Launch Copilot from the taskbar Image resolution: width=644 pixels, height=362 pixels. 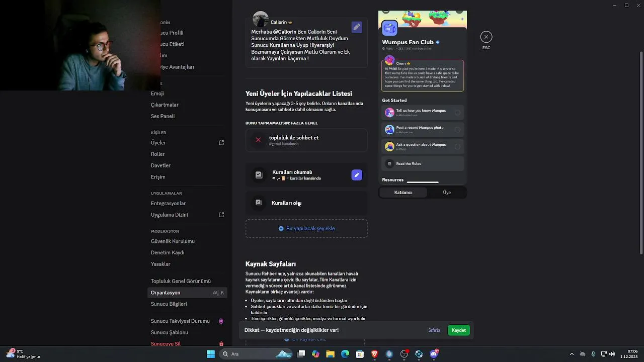(x=315, y=354)
